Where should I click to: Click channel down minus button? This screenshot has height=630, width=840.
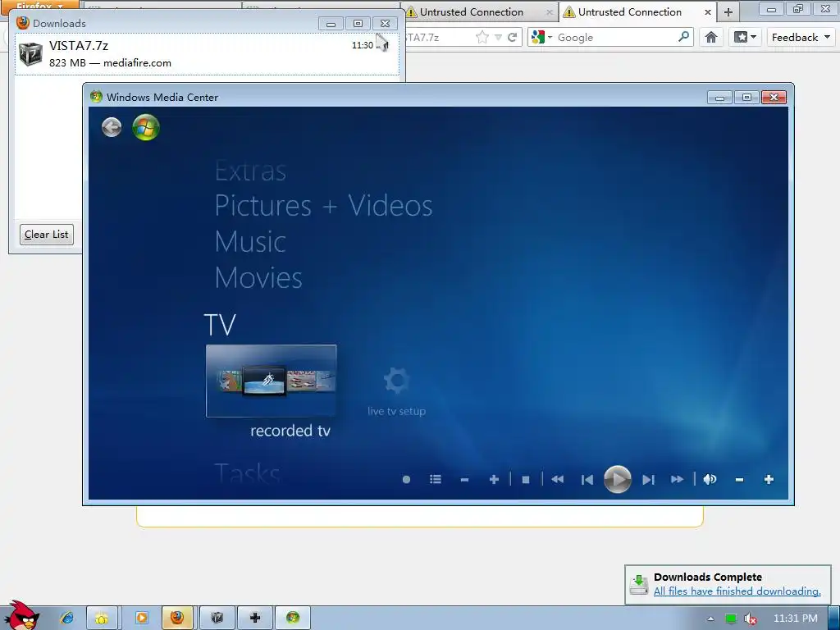(464, 479)
